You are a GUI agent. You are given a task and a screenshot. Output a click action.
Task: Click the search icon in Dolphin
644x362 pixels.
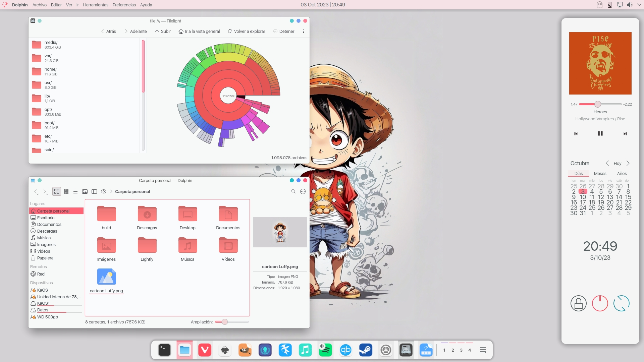coord(293,191)
